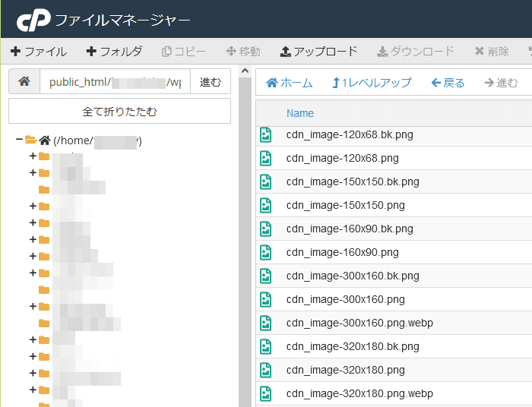The width and height of the screenshot is (532, 407).
Task: Expand the first folder in directory tree
Action: (x=33, y=156)
